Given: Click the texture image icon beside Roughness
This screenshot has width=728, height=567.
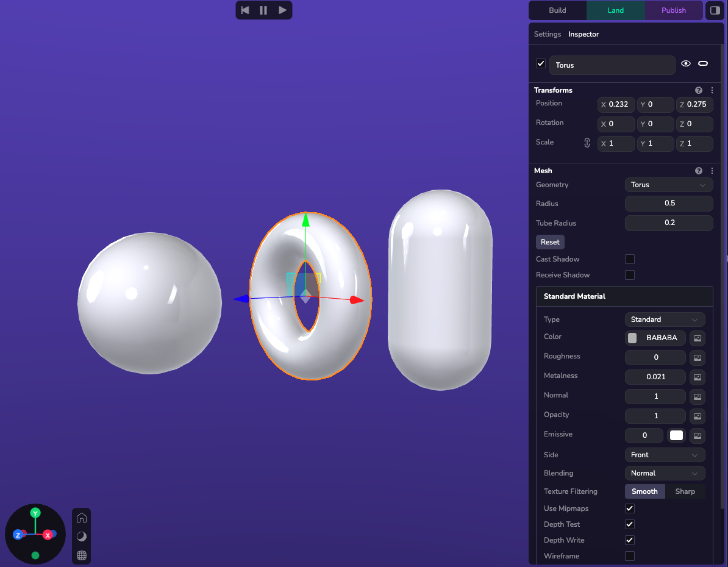Looking at the screenshot, I should pyautogui.click(x=698, y=357).
